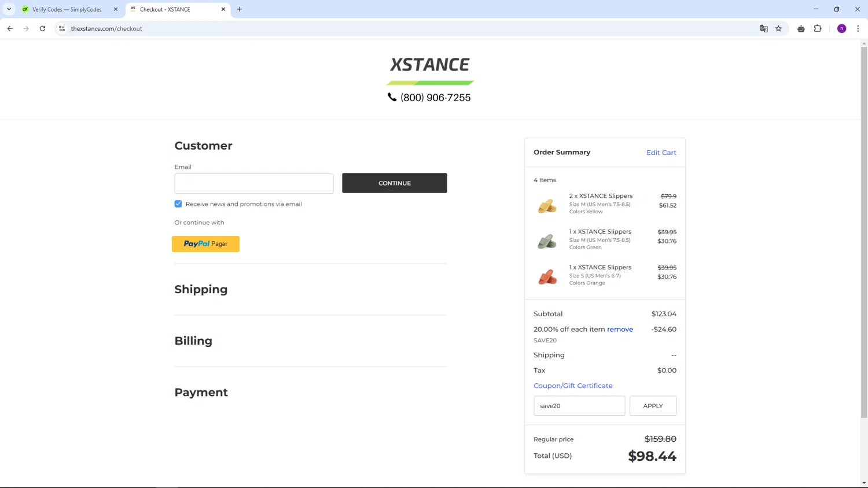Reload the checkout page

click(x=42, y=28)
